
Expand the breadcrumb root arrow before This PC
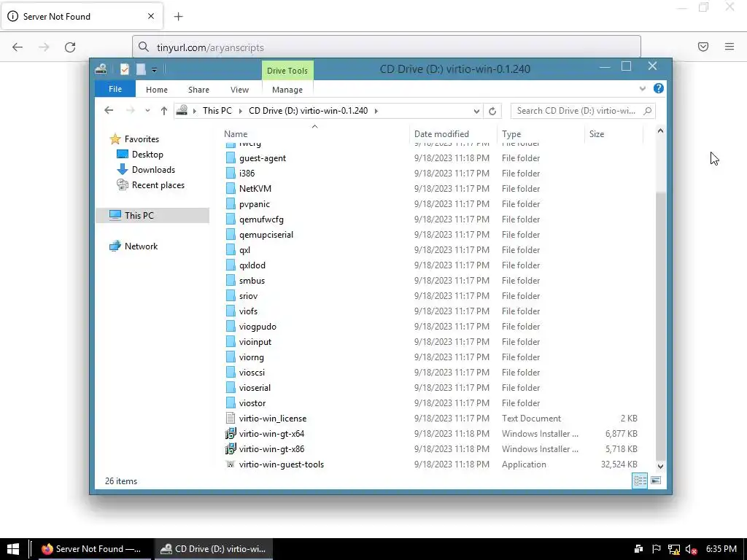click(194, 111)
